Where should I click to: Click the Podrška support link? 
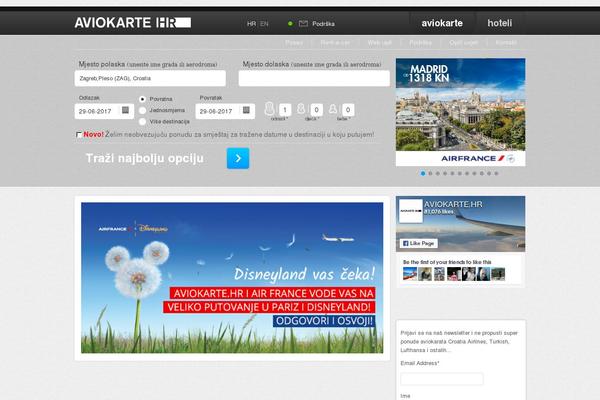[x=323, y=24]
